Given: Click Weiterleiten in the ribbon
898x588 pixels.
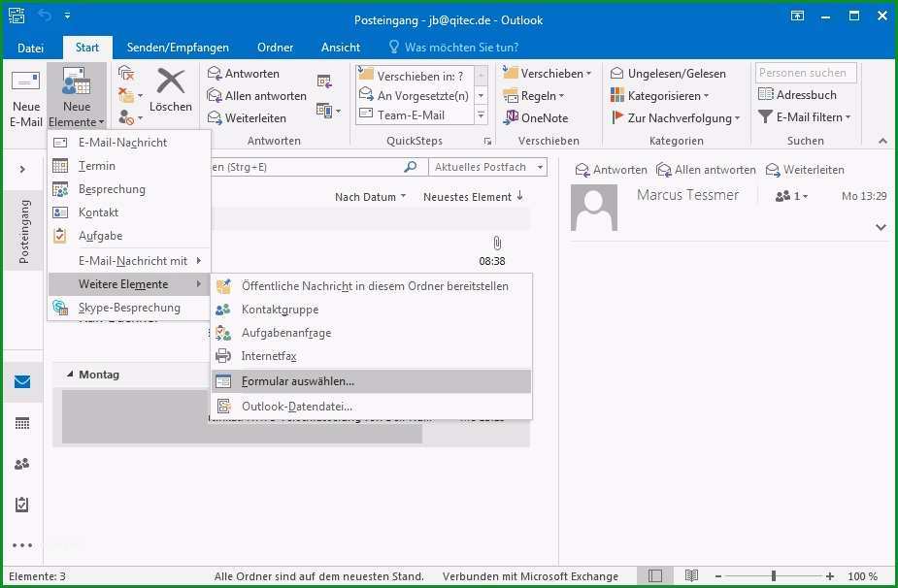Looking at the screenshot, I should 247,118.
